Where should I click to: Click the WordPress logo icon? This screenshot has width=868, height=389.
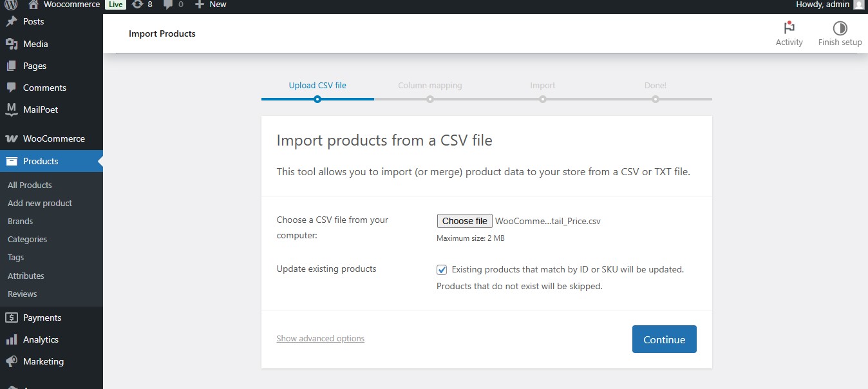[x=10, y=5]
